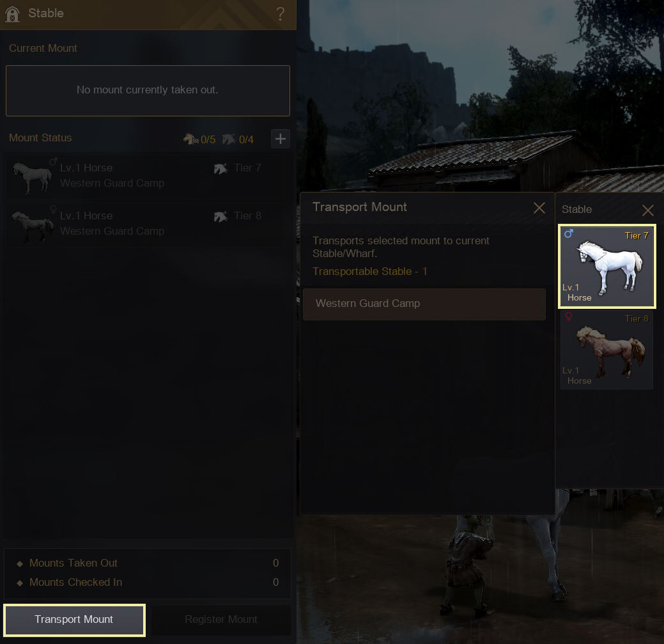Click the Tier 8 horse head icon in list
This screenshot has height=644, width=664.
click(220, 217)
